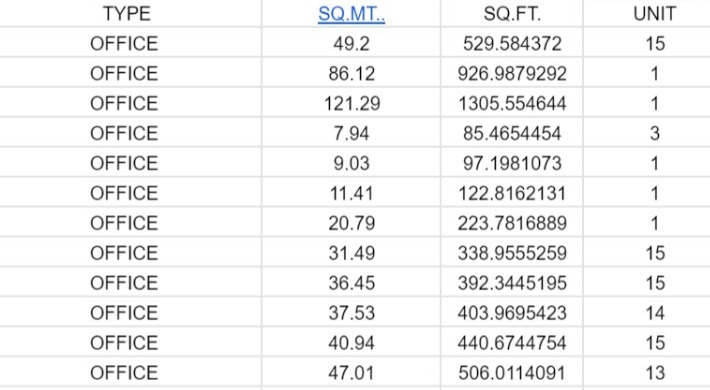Image resolution: width=710 pixels, height=390 pixels.
Task: Select the cell with 36.45
Action: [351, 282]
